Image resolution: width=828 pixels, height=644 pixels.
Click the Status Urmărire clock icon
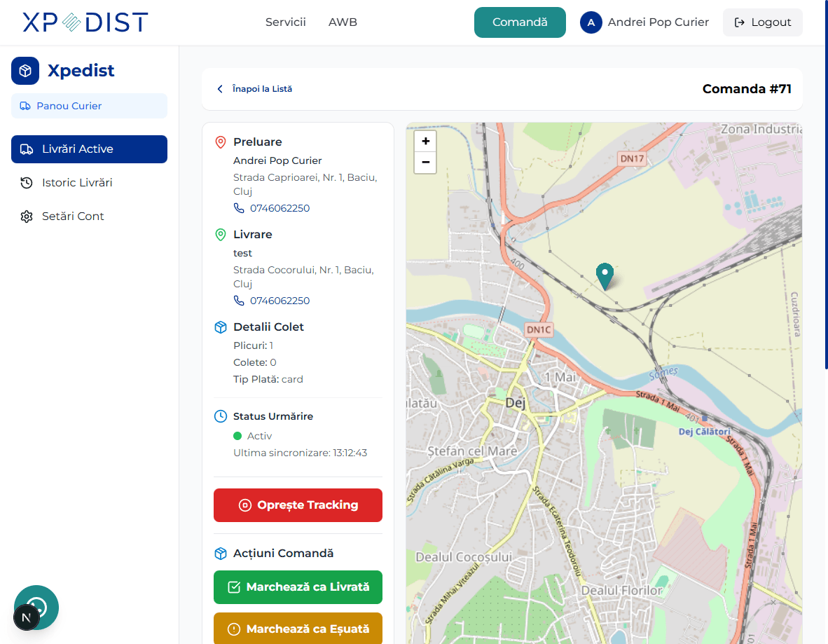point(221,416)
